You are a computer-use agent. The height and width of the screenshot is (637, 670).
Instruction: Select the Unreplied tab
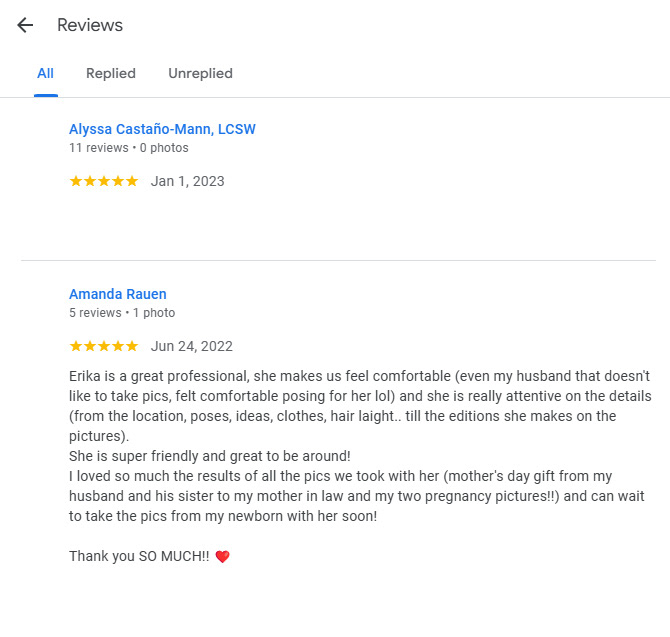coord(200,73)
